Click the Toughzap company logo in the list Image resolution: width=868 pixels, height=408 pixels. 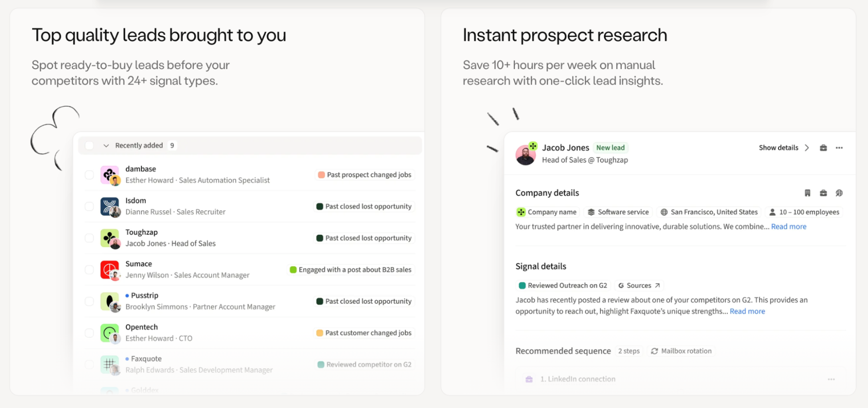109,238
